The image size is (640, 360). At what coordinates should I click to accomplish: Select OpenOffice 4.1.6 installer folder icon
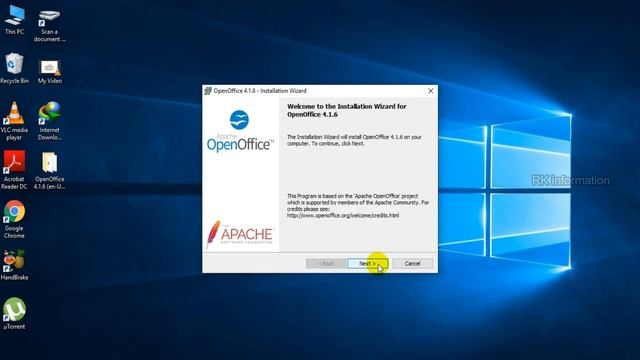49,171
